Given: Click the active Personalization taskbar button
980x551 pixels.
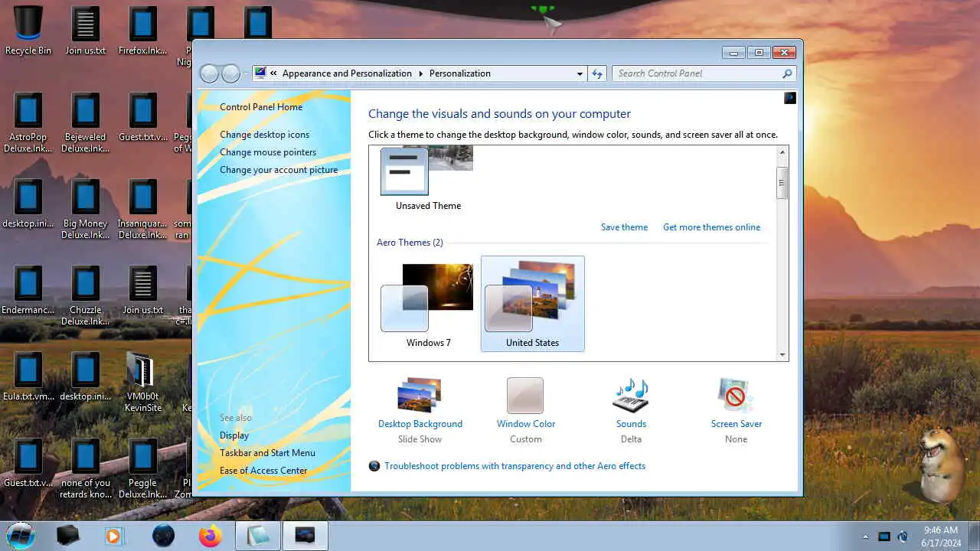Looking at the screenshot, I should pyautogui.click(x=305, y=536).
